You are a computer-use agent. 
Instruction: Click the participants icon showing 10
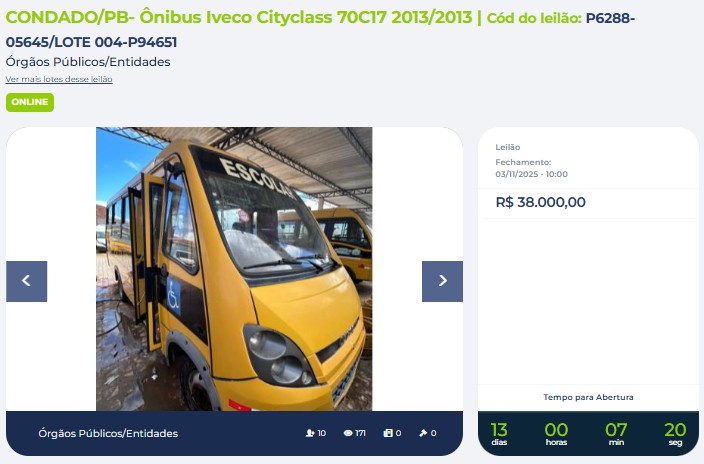[x=310, y=433]
